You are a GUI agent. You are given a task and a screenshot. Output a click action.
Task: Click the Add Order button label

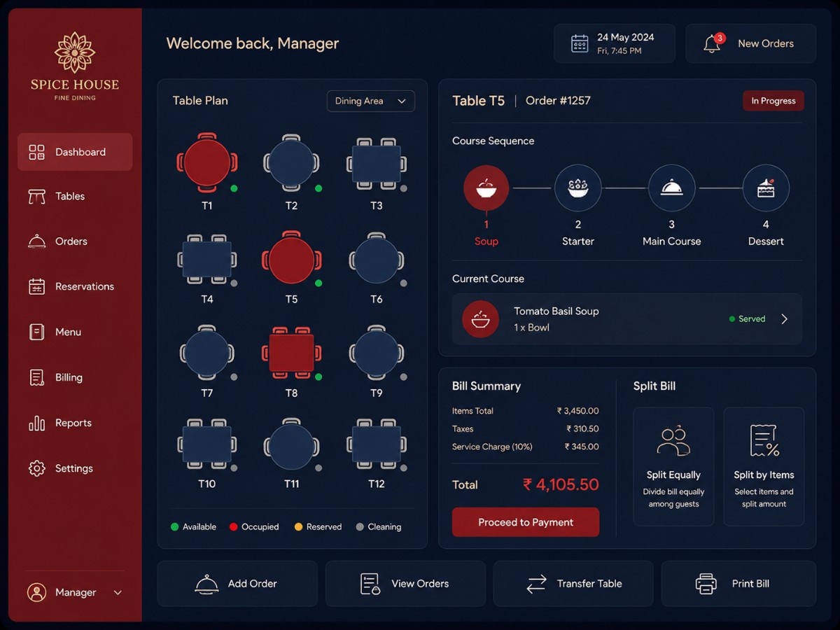pos(253,584)
